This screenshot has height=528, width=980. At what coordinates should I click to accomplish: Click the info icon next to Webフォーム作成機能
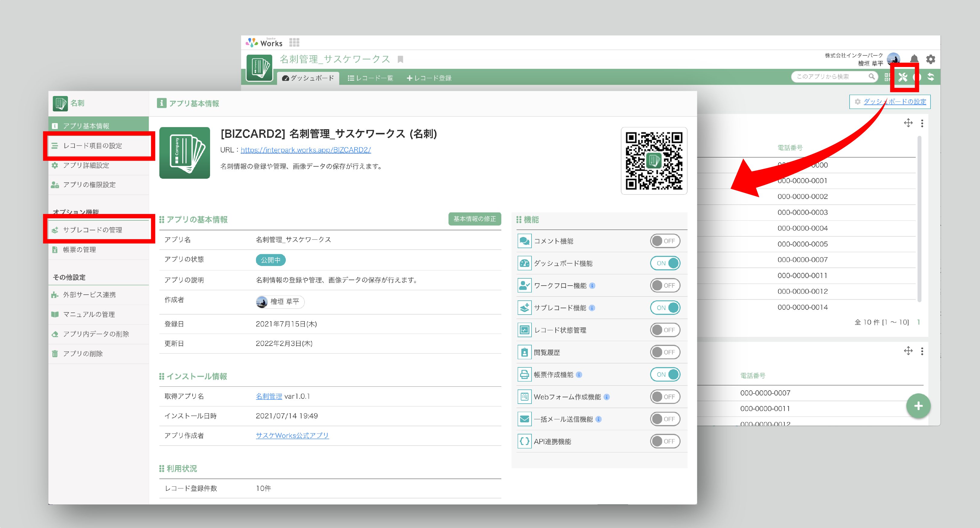pos(607,397)
